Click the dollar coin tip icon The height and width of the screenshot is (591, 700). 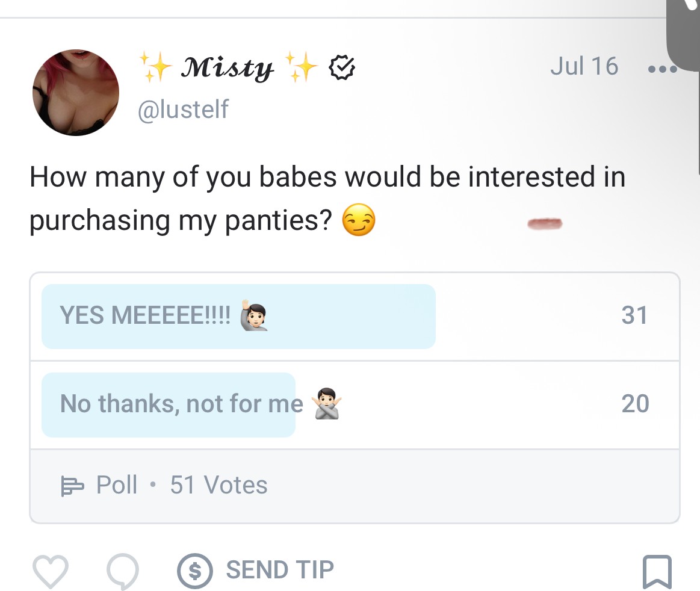[194, 571]
